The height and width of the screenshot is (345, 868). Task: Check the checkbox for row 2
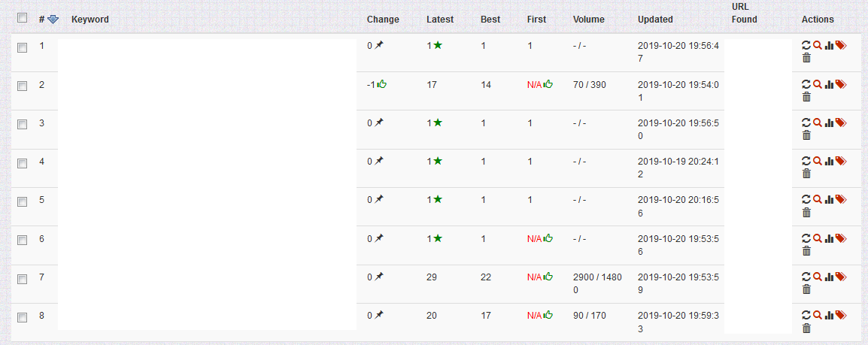(22, 86)
